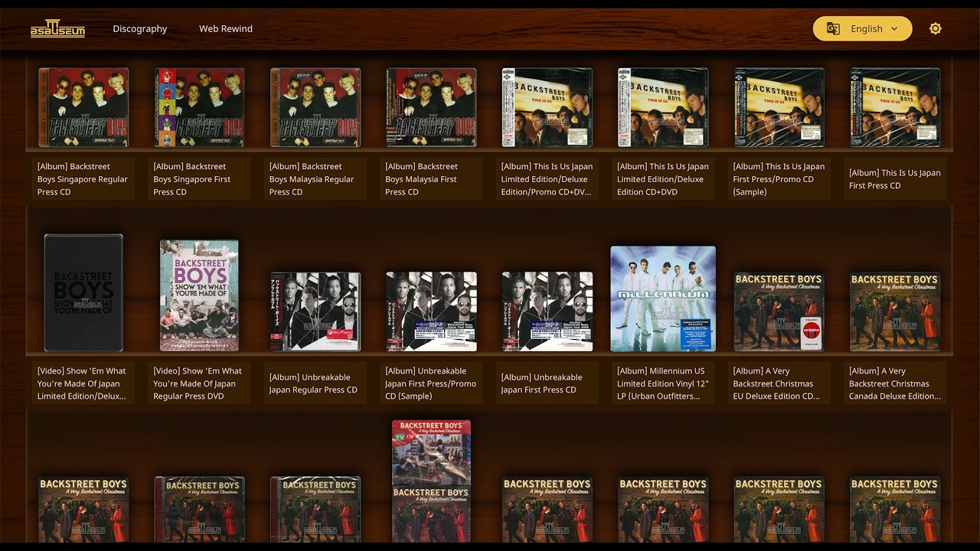The height and width of the screenshot is (551, 980).
Task: Select '[Album] Backstreet Boys Malaysia First Press CD' label
Action: pyautogui.click(x=431, y=179)
